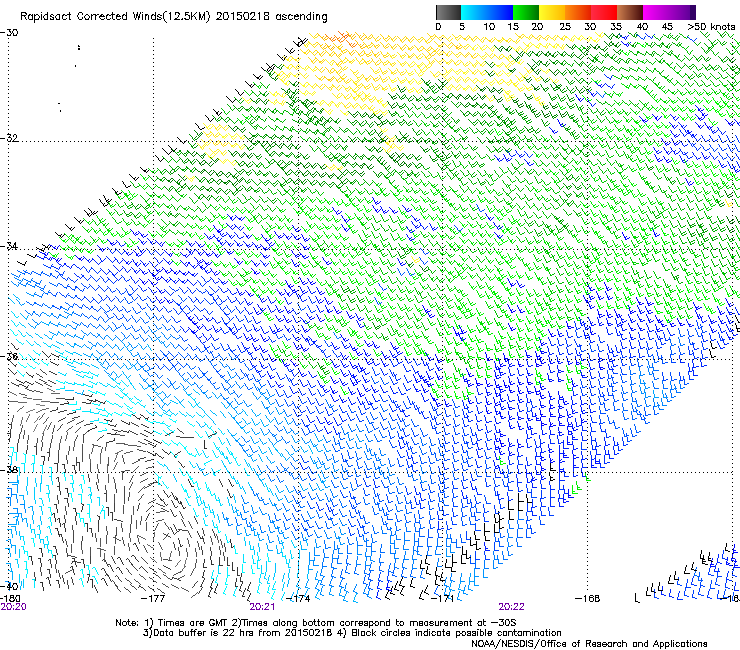Select the red 30-35 knots legend segment
740x650 pixels.
coord(604,12)
